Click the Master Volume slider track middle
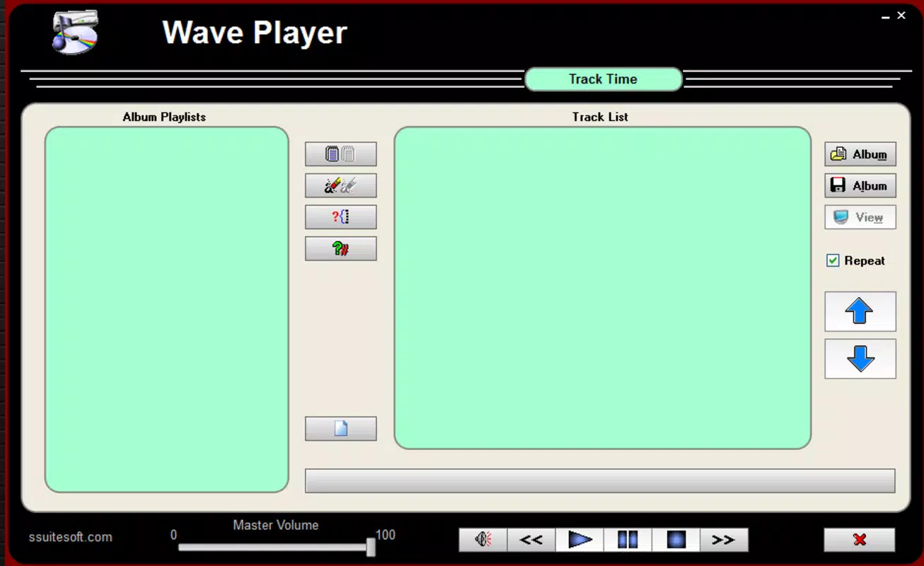The height and width of the screenshot is (566, 924). (x=275, y=547)
